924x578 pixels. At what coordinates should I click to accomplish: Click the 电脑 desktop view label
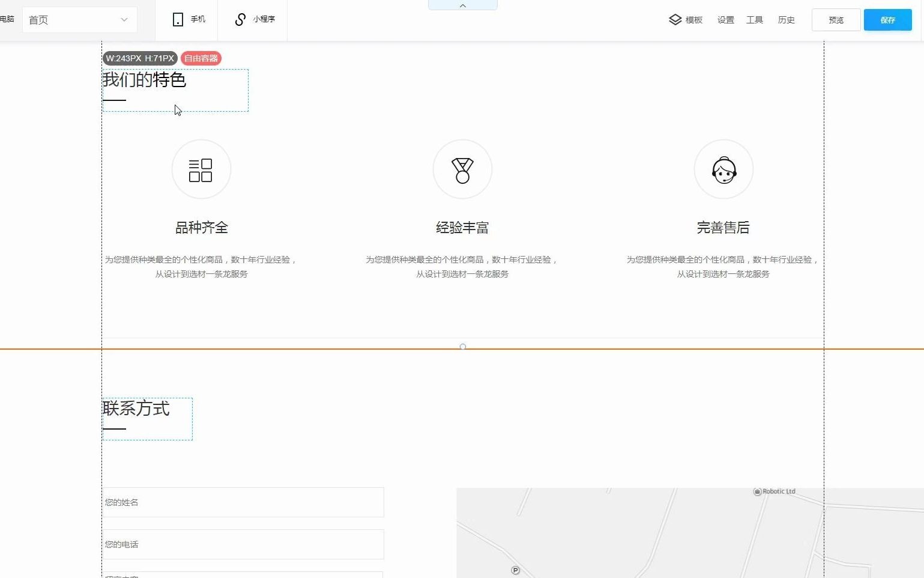click(x=7, y=19)
